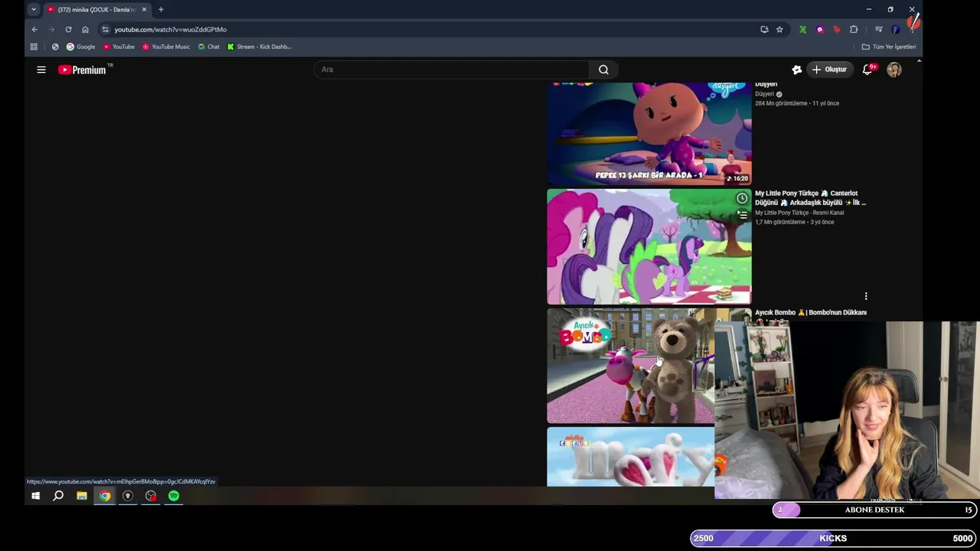Viewport: 980px width, 551px height.
Task: Open Chrome profile avatar
Action: coord(896,29)
